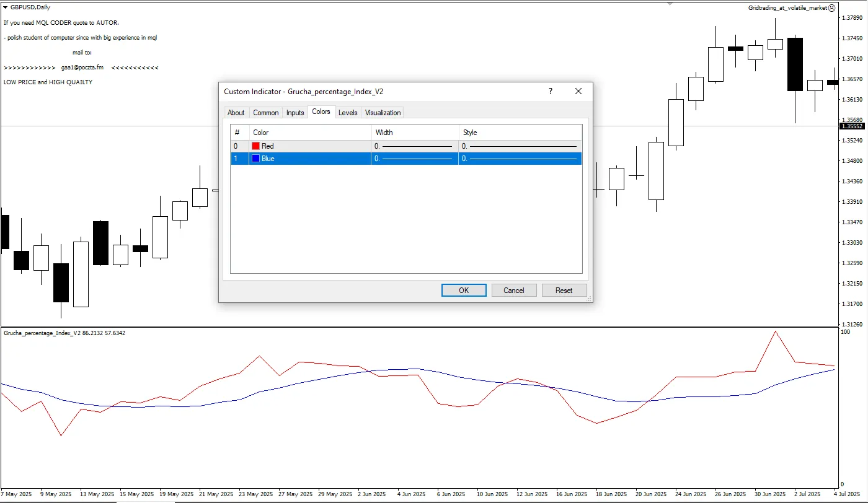The height and width of the screenshot is (503, 868).
Task: Open the Style selector for Blue line
Action: (520, 159)
